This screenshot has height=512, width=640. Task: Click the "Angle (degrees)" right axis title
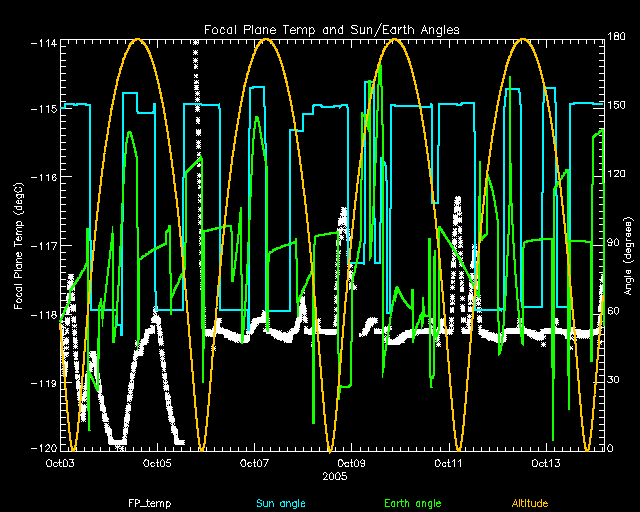pos(627,245)
